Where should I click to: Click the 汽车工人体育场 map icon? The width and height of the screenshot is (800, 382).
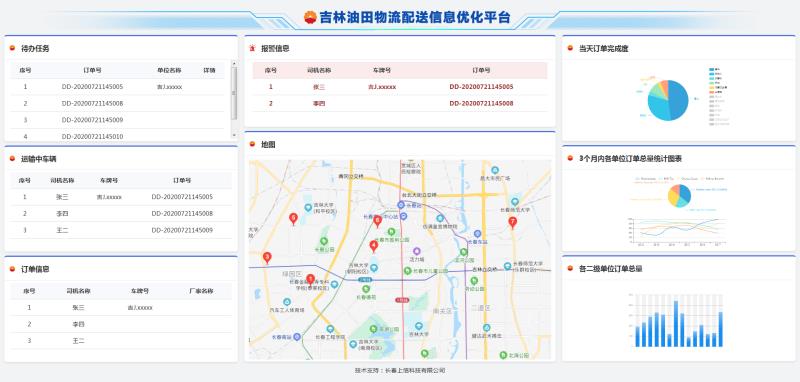[x=287, y=302]
